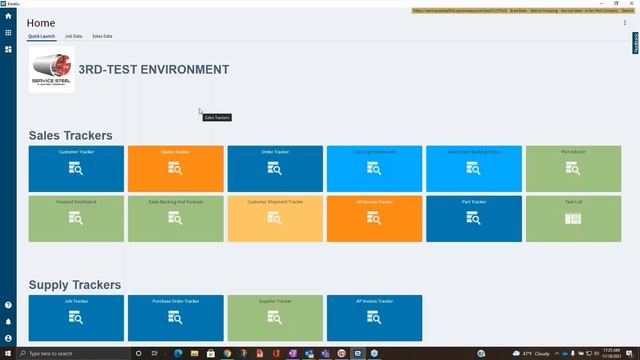This screenshot has height=360, width=640.
Task: Open the orange Quote Tracker tile
Action: tap(176, 169)
